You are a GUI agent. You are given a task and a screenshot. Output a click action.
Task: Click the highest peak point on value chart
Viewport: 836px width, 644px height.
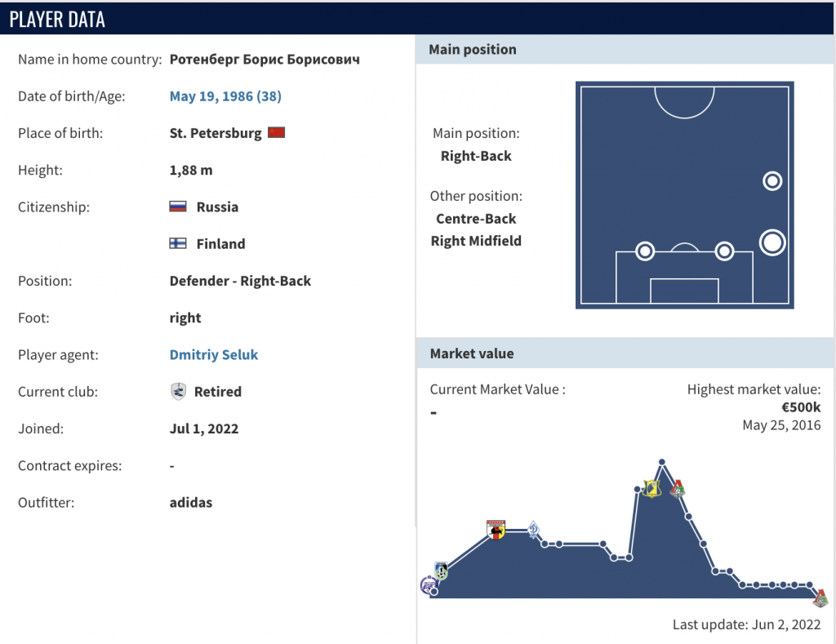[x=662, y=463]
